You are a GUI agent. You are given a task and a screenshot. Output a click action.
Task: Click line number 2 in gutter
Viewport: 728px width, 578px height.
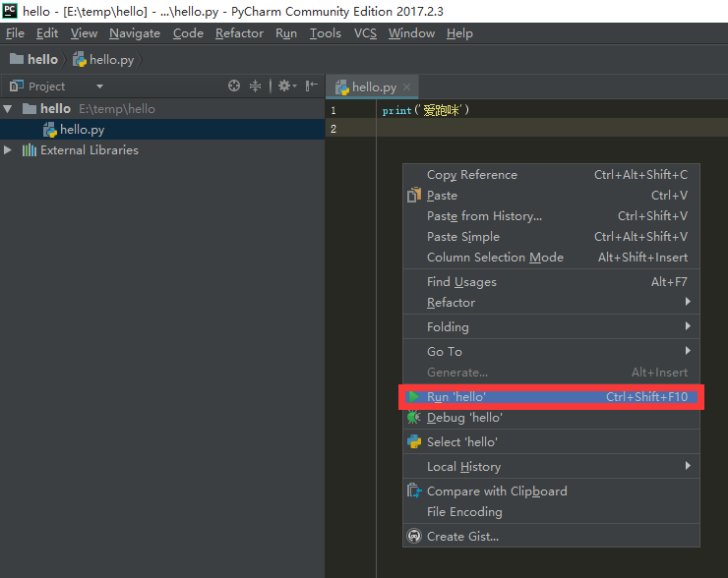click(x=333, y=129)
